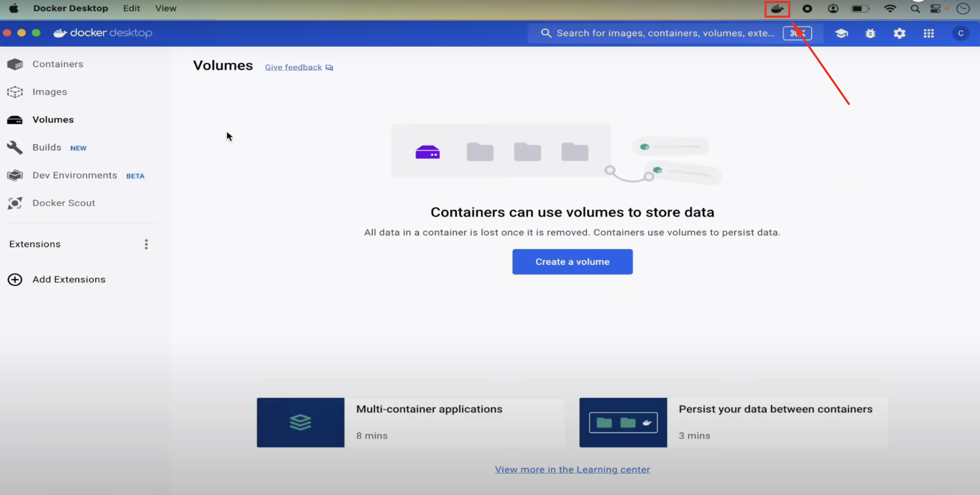Click the Multi-container applications title
The width and height of the screenshot is (980, 495).
(x=429, y=409)
